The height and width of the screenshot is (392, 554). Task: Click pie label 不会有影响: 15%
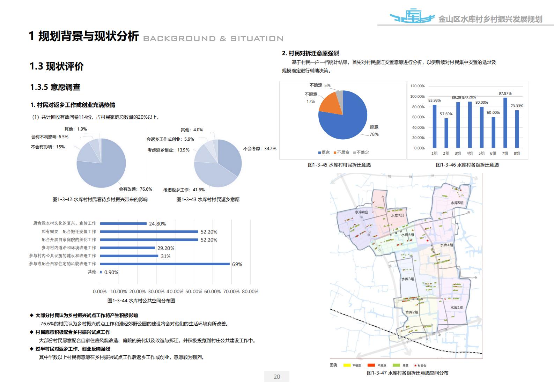[48, 147]
